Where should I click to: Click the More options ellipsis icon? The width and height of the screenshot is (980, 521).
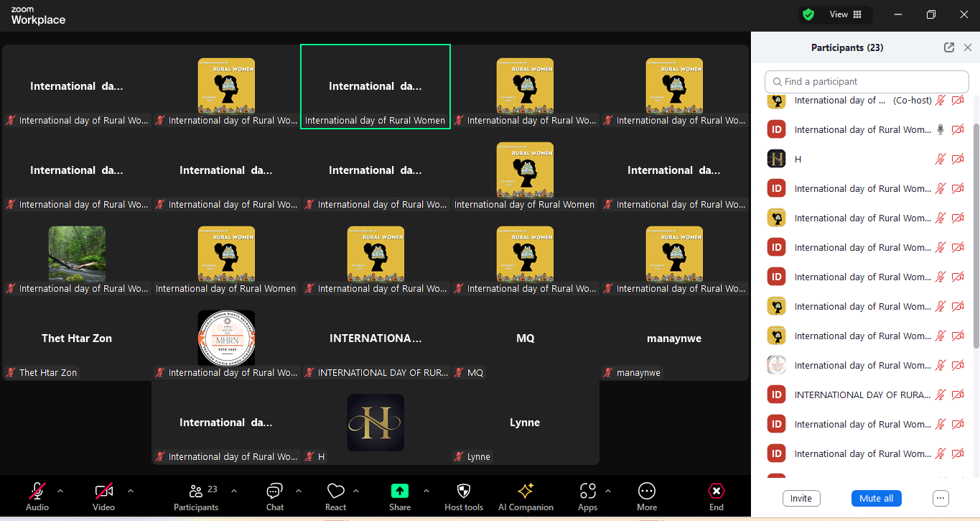tap(646, 492)
